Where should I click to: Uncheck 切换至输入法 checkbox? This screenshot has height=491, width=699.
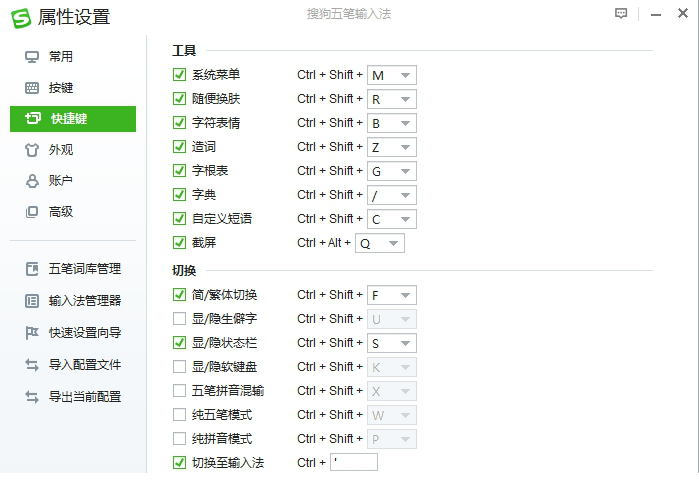coord(179,463)
